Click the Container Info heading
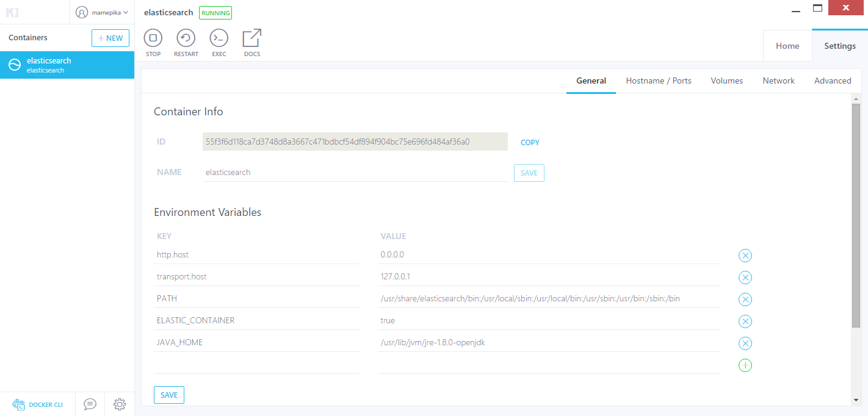The width and height of the screenshot is (868, 416). pos(189,112)
